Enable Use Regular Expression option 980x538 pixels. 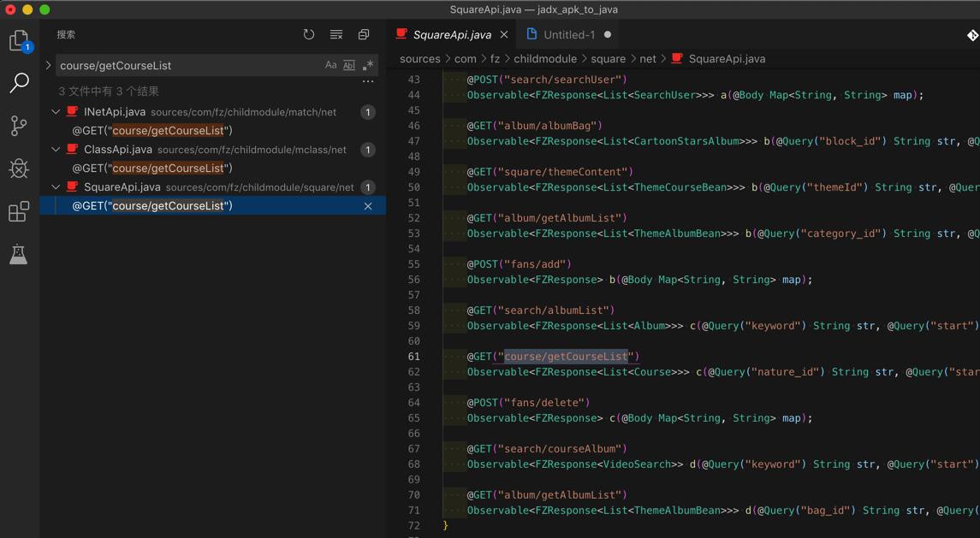tap(368, 65)
